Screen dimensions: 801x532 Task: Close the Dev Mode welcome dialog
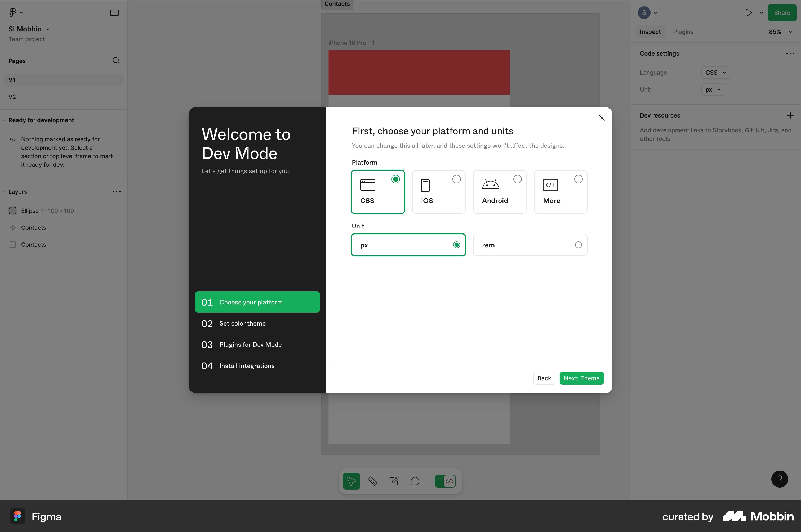(602, 118)
